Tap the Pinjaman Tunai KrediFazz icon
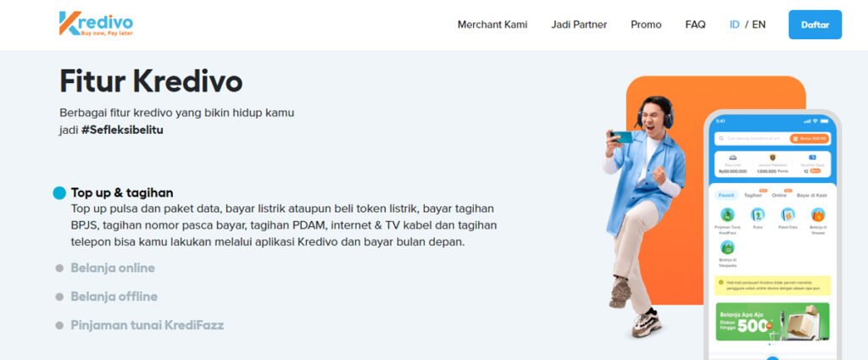 pyautogui.click(x=727, y=214)
